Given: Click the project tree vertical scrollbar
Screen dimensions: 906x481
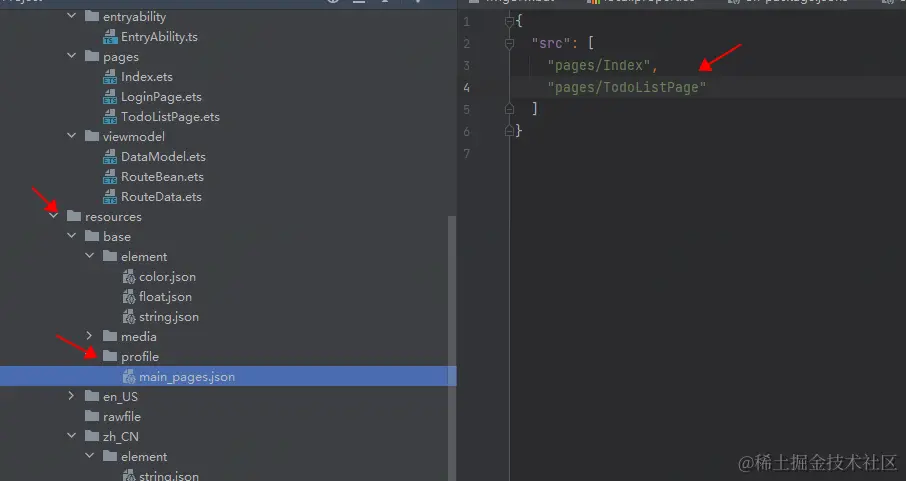Looking at the screenshot, I should 452,348.
